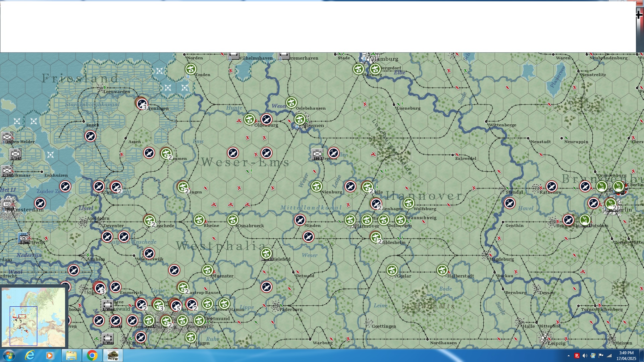This screenshot has width=644, height=362.
Task: Select the black air unit at Emmerich
Action: tap(115, 287)
